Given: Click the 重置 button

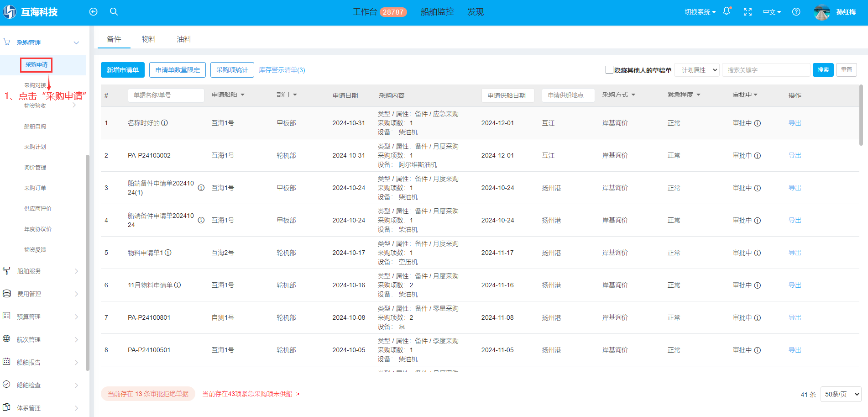Looking at the screenshot, I should (x=847, y=70).
